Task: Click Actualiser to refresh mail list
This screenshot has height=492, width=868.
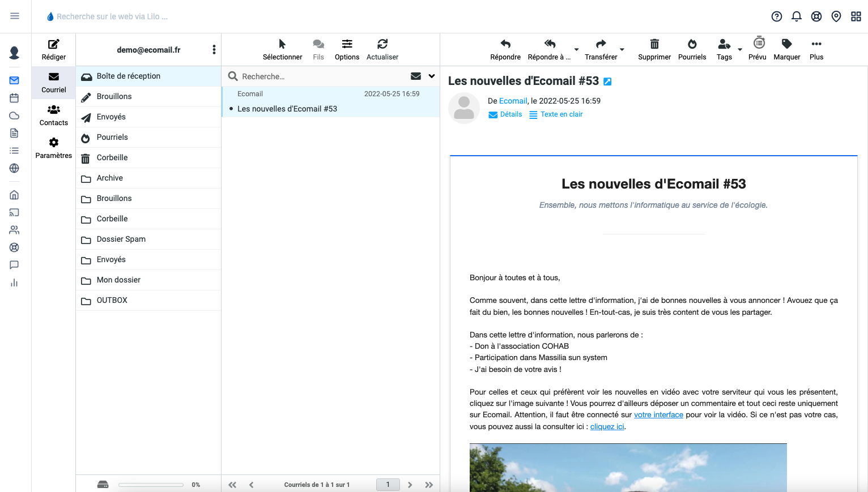Action: [382, 50]
